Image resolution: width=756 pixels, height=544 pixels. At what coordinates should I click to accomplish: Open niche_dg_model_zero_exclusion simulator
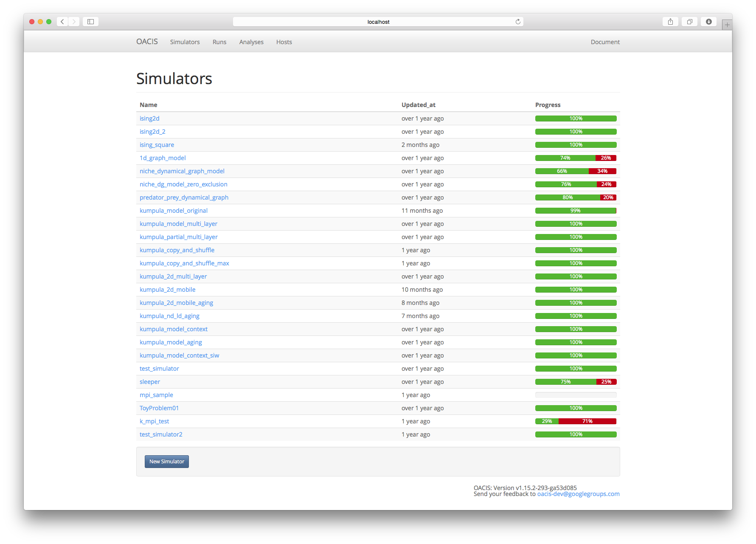click(183, 184)
